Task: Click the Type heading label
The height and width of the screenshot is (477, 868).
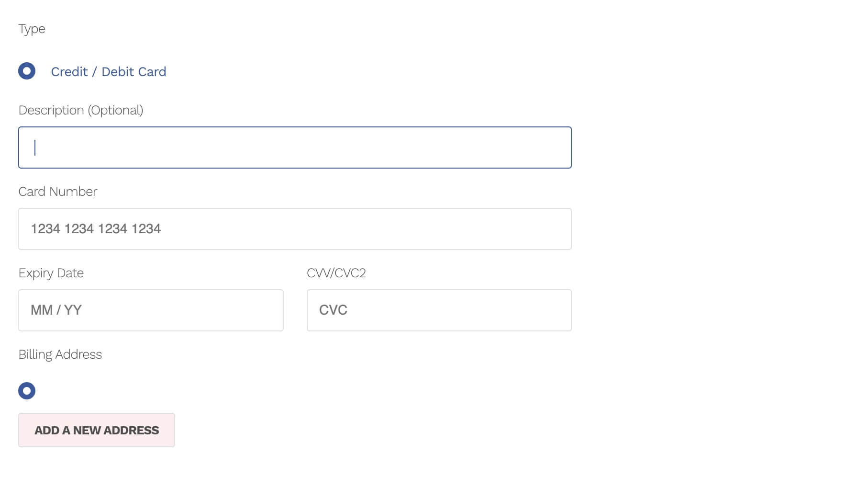Action: tap(32, 29)
